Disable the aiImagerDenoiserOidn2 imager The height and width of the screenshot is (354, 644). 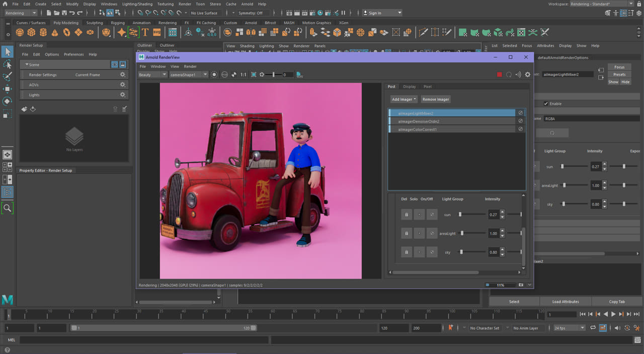pyautogui.click(x=520, y=121)
